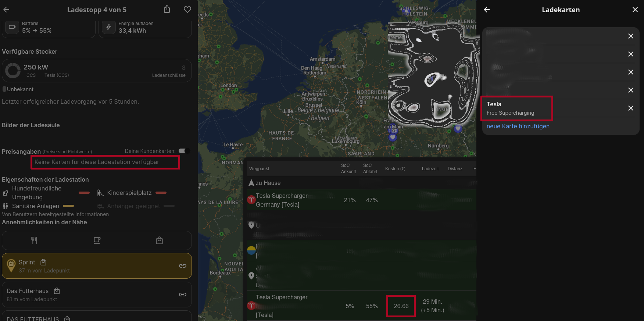The image size is (644, 321).
Task: Click the Sanitäre Anlagen restroom icon
Action: tap(6, 206)
